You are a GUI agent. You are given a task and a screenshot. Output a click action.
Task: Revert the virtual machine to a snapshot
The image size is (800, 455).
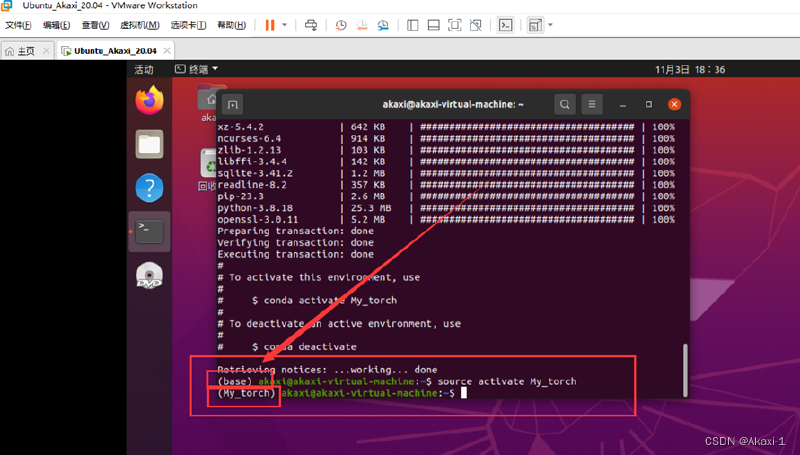point(362,25)
